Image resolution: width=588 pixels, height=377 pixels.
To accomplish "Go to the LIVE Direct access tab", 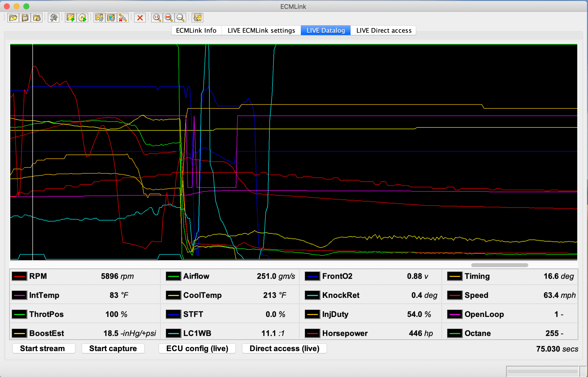I will click(384, 30).
